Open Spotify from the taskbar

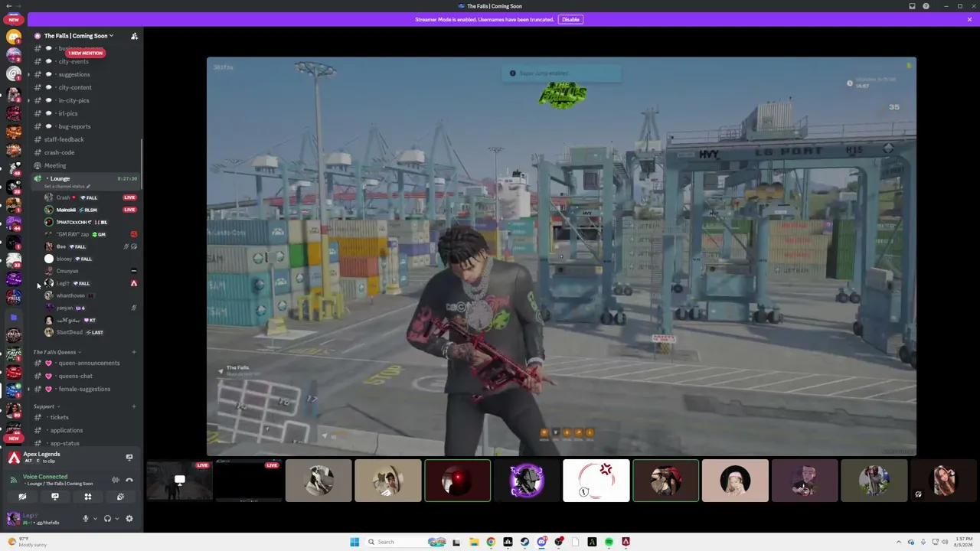pos(609,542)
